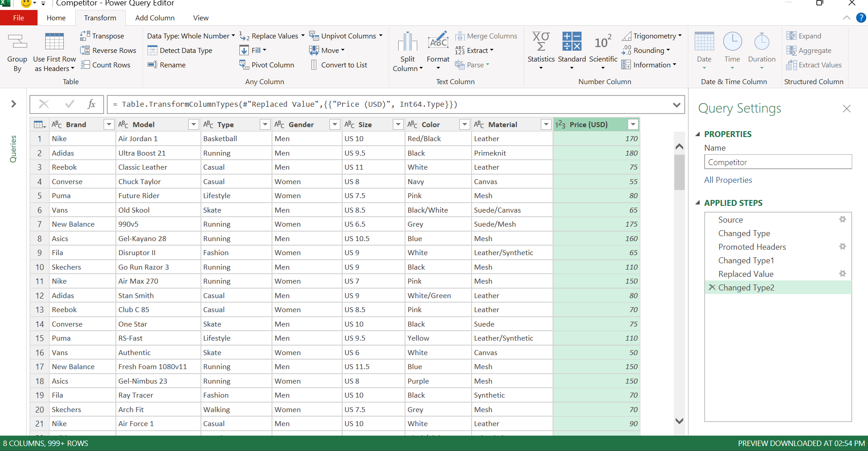Switch to the Add Column tab
This screenshot has height=451, width=868.
coord(155,18)
